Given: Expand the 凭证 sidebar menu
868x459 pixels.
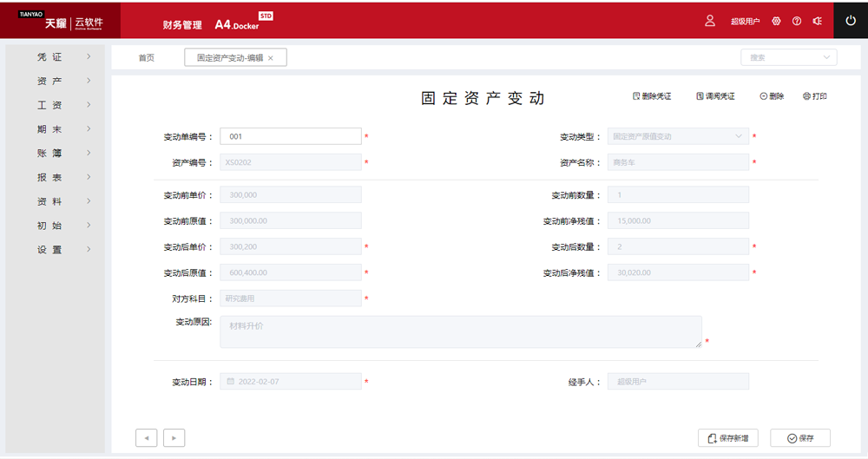Looking at the screenshot, I should [x=55, y=57].
